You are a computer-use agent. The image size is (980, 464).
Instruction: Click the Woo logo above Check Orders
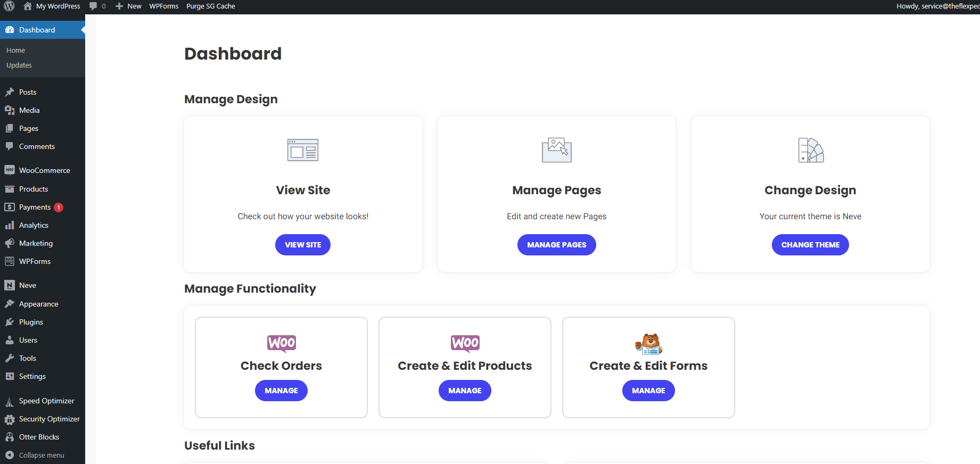(281, 343)
